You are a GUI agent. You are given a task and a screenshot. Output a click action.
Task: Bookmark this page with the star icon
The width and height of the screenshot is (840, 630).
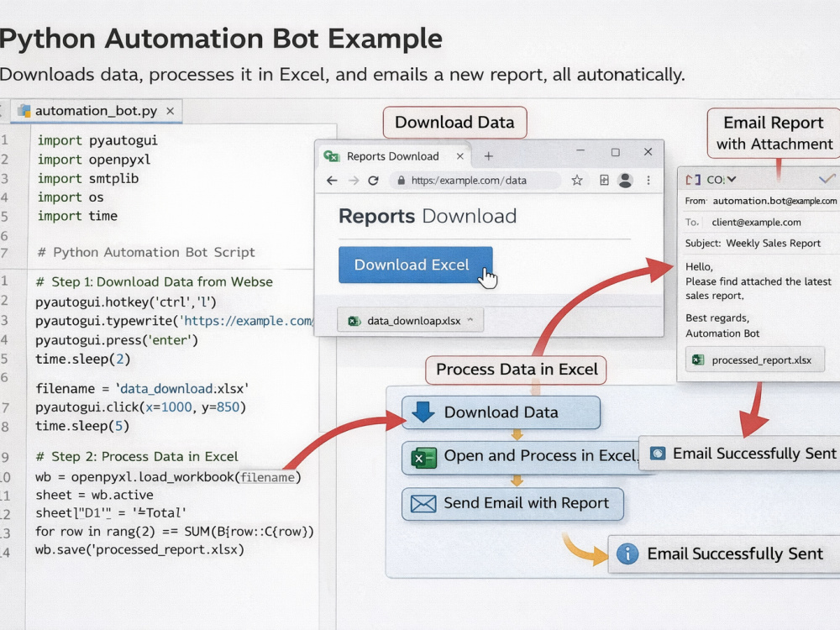point(577,180)
